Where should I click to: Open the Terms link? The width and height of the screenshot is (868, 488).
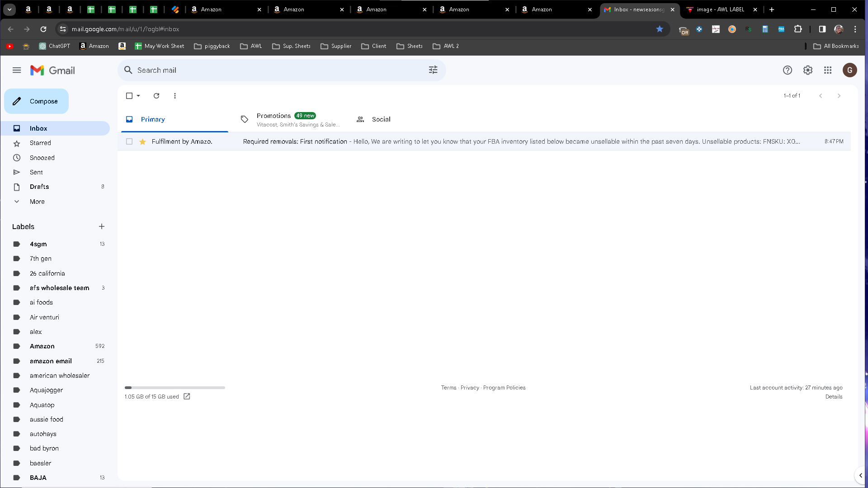[x=448, y=388]
